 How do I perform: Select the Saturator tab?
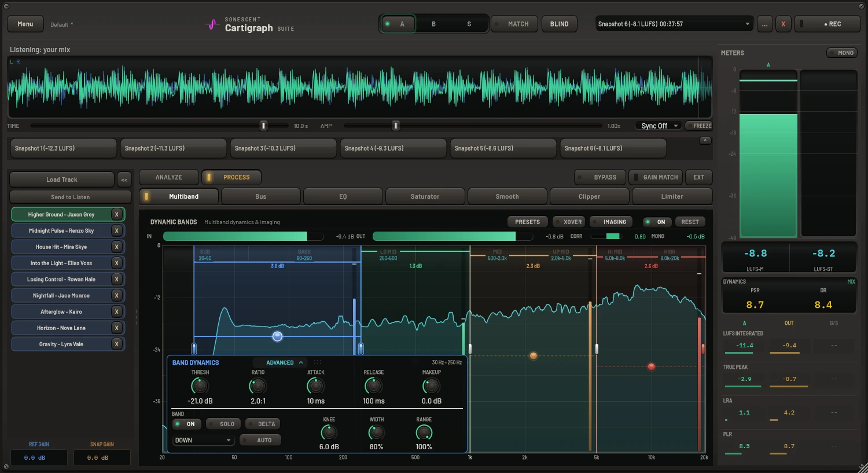pos(425,196)
